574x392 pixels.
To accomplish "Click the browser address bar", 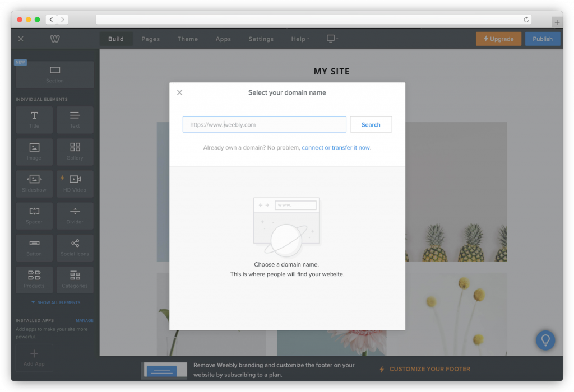I will [313, 20].
